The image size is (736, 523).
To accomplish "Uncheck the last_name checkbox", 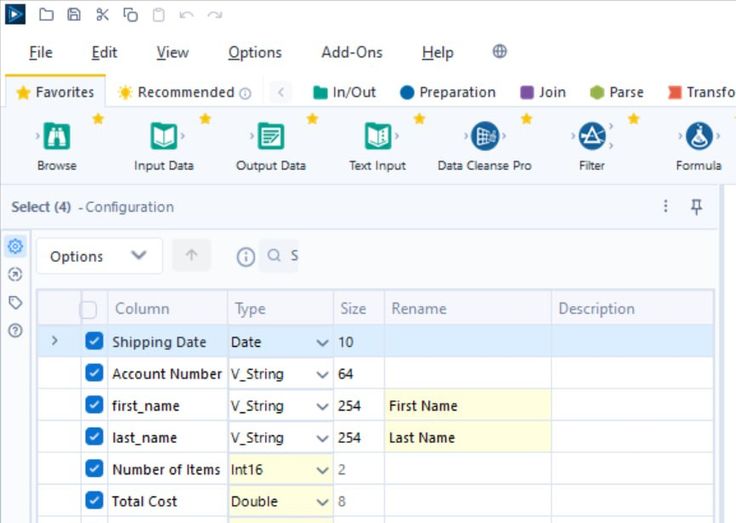I will [94, 437].
